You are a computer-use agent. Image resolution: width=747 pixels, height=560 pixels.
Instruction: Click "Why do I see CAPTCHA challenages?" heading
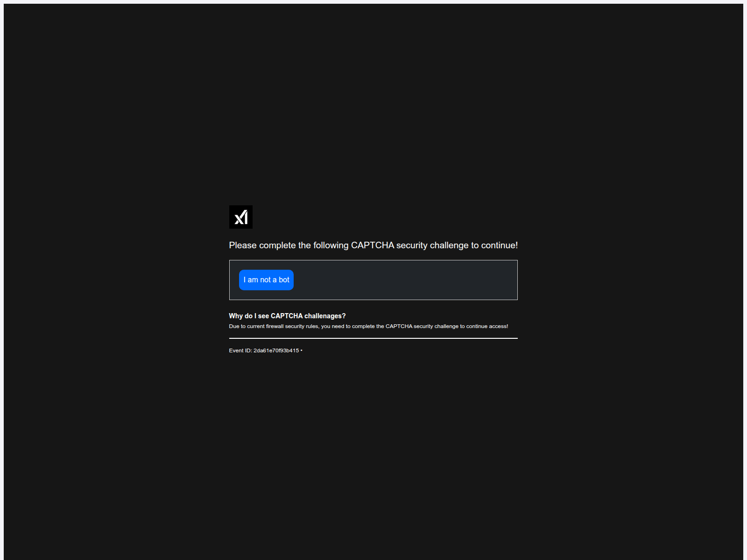click(x=287, y=316)
